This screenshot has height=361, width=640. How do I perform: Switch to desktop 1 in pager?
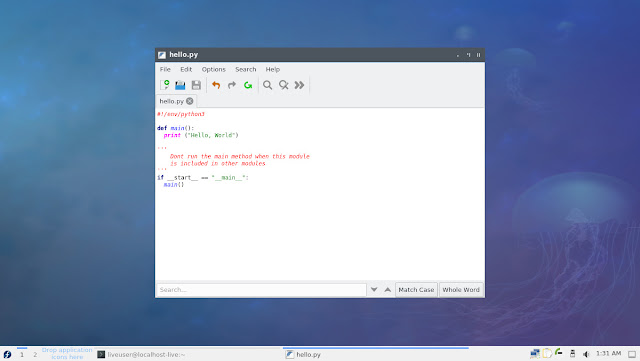(x=22, y=354)
